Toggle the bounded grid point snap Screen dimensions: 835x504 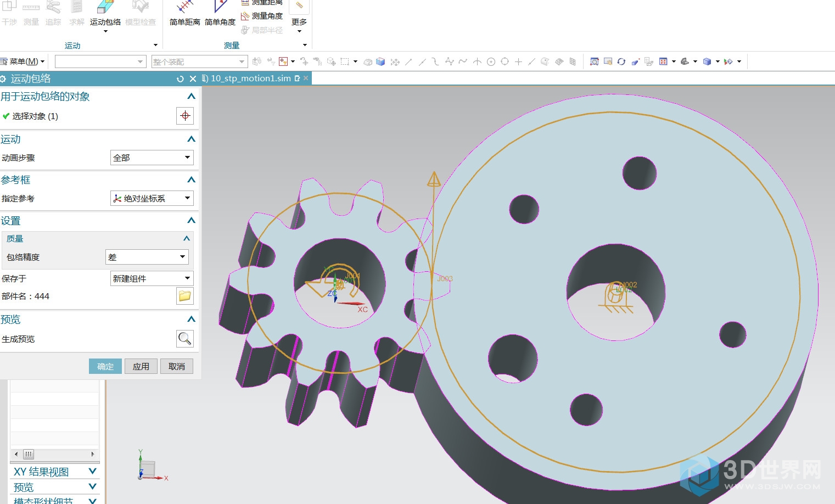coord(573,61)
